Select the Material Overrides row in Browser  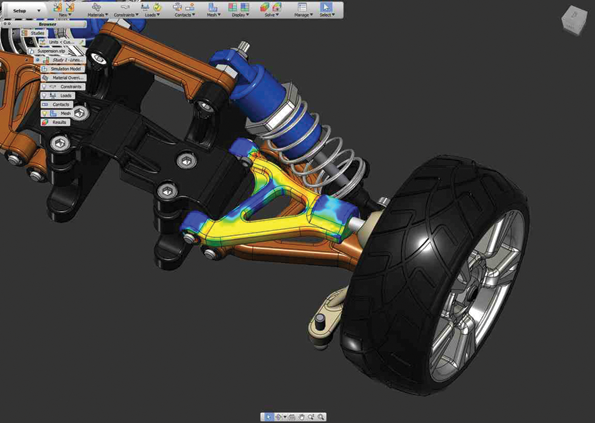click(64, 78)
